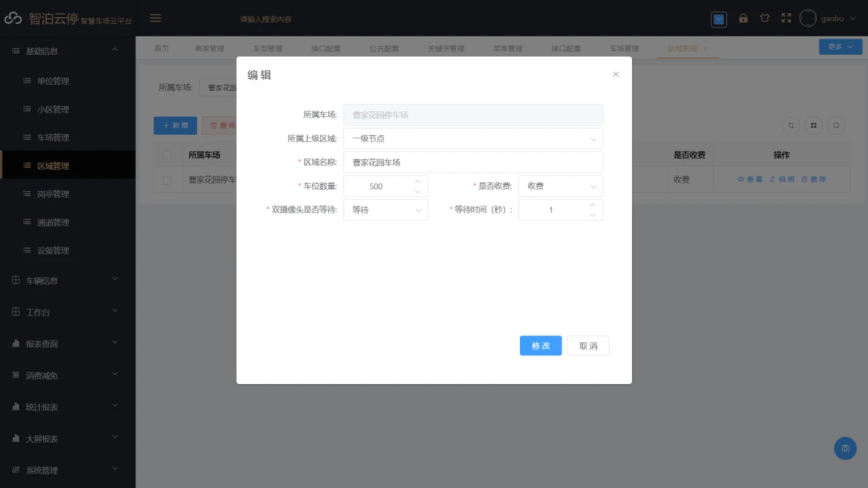
Task: Expand the 统计报表 sidebar group
Action: [68, 407]
